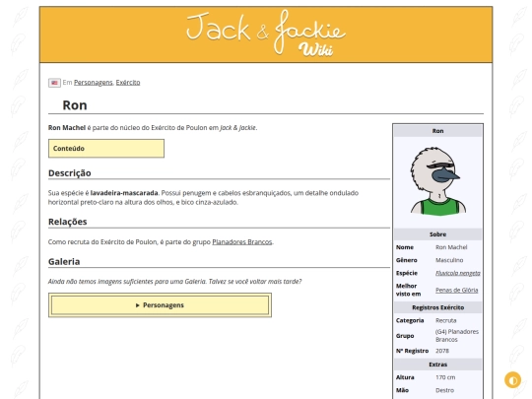Open the Exército category link
Image resolution: width=532 pixels, height=399 pixels.
(x=128, y=83)
